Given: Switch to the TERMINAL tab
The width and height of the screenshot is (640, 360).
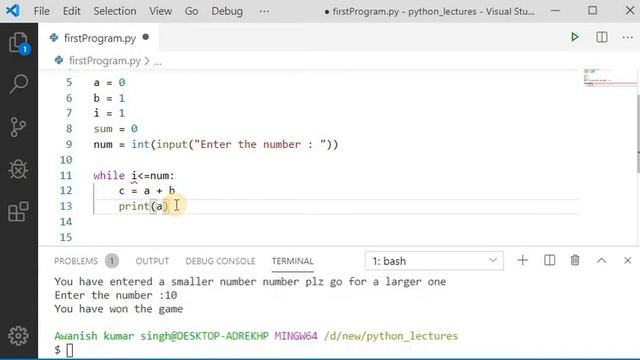Looking at the screenshot, I should click(293, 261).
